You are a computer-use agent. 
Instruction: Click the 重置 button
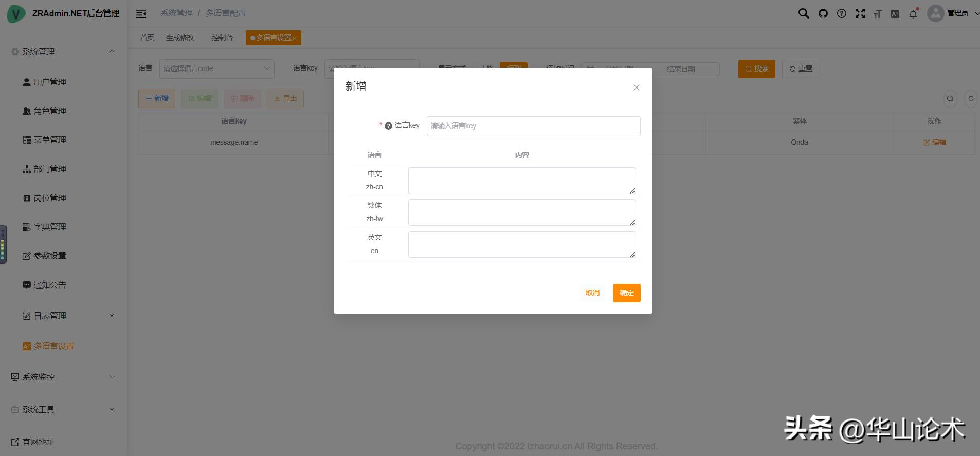tap(800, 68)
